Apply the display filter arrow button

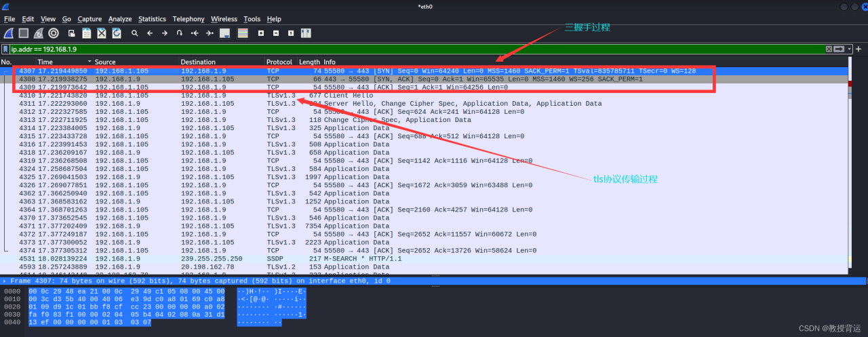(x=840, y=49)
